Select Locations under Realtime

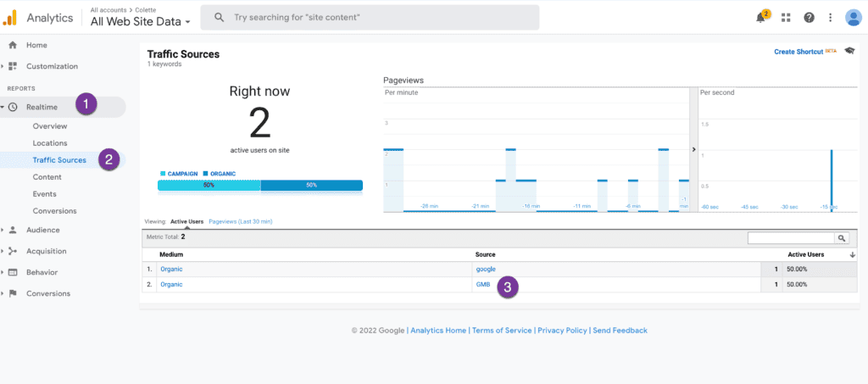point(50,143)
